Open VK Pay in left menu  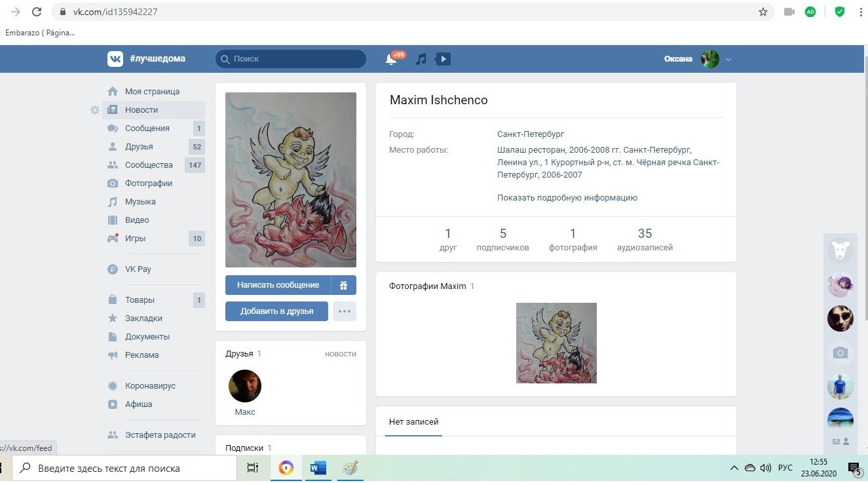click(155, 269)
